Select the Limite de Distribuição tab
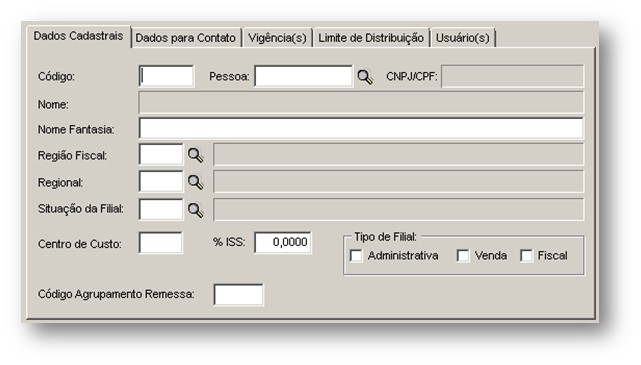 [371, 38]
